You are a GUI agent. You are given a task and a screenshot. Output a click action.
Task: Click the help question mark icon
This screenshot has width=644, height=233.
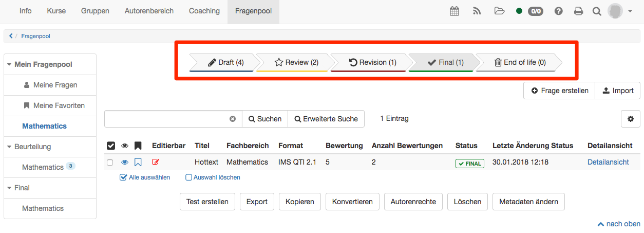[558, 11]
